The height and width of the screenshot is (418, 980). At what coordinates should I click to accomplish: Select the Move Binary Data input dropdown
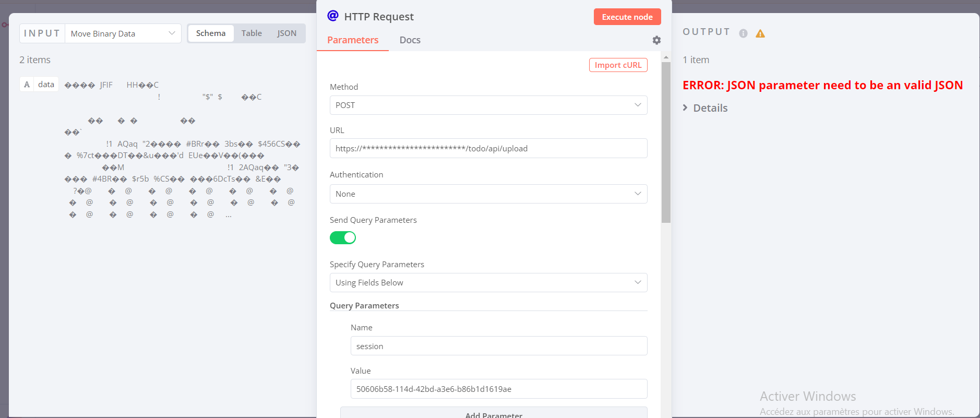point(123,33)
